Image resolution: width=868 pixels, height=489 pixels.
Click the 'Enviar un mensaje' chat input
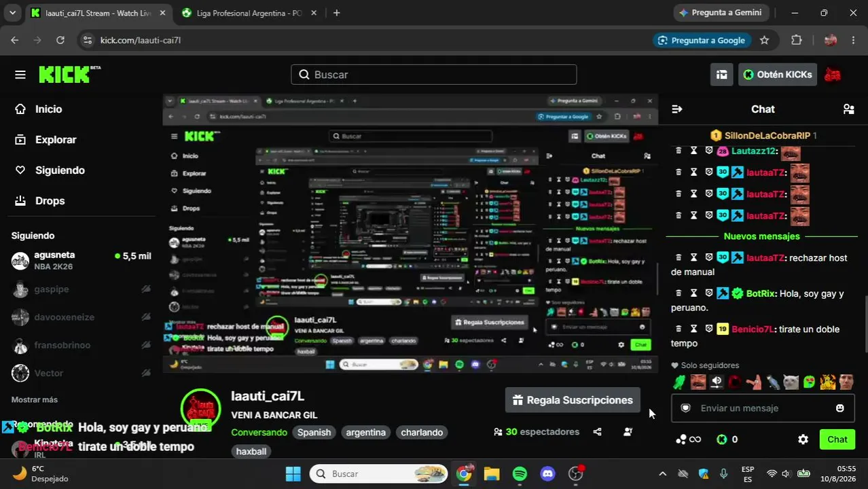click(763, 408)
